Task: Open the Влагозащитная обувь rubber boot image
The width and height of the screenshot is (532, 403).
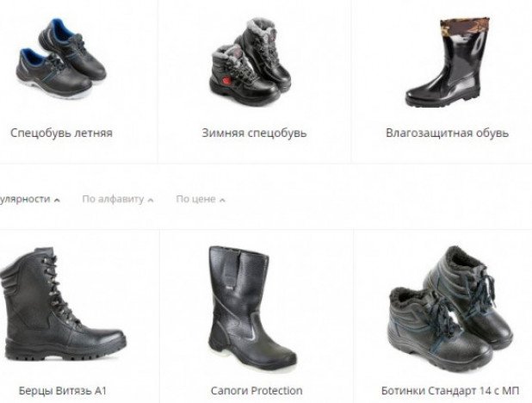Action: (x=448, y=62)
